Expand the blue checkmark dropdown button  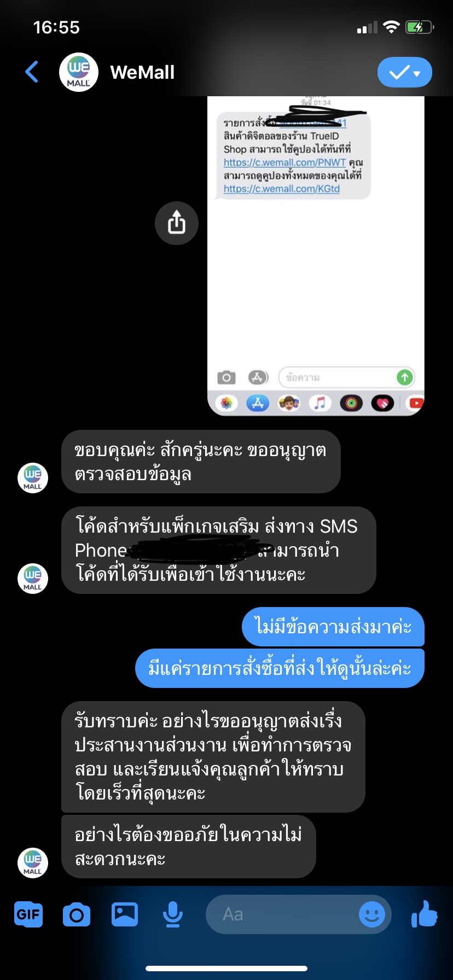(405, 72)
